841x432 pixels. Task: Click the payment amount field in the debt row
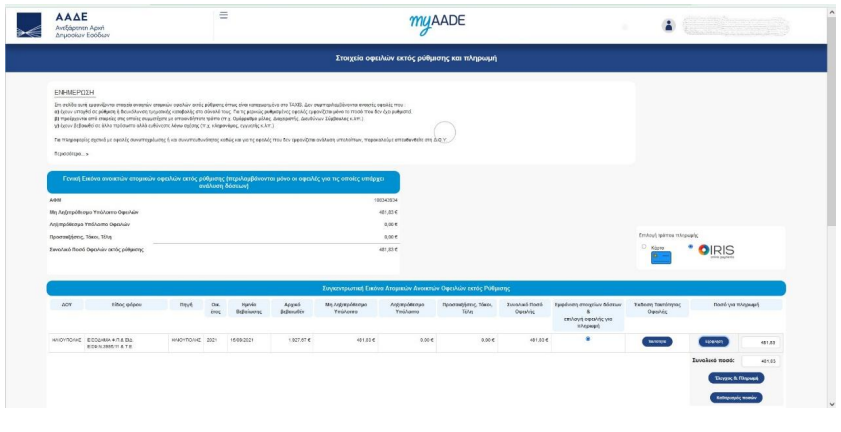(x=760, y=341)
